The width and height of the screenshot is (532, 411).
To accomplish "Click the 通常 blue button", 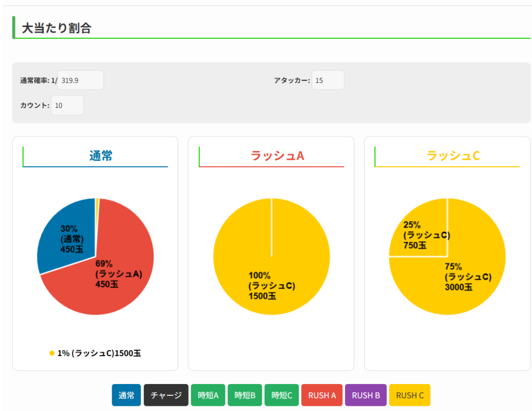I will [x=126, y=395].
